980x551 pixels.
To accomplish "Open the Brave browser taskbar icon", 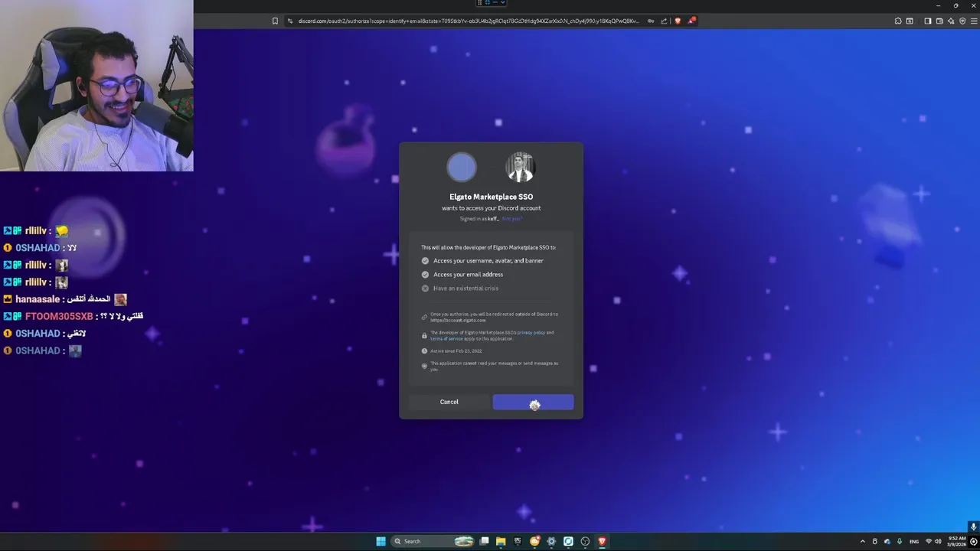I will tap(602, 541).
